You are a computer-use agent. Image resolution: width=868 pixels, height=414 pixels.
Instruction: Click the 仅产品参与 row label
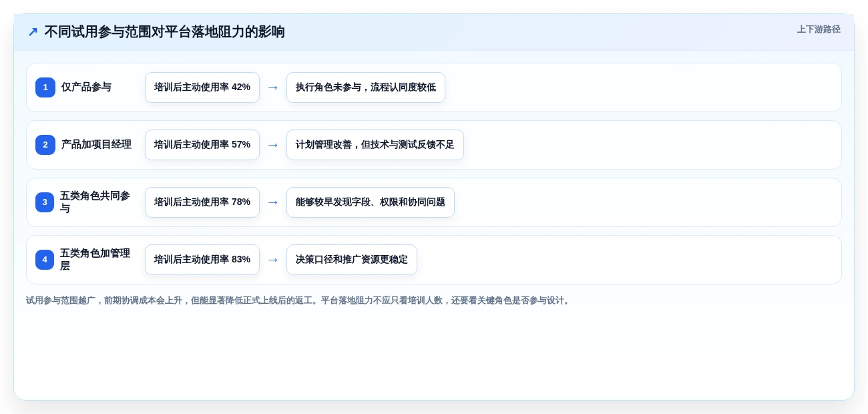[x=86, y=87]
